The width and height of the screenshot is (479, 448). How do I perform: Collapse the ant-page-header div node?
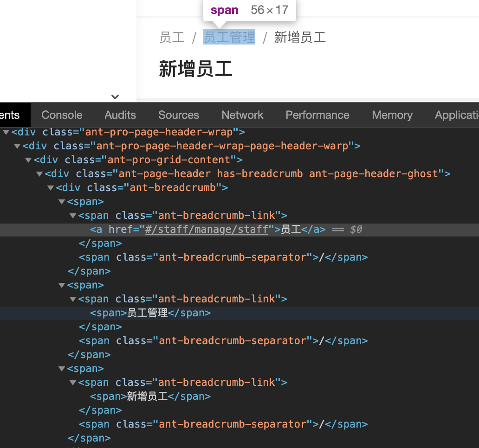click(39, 173)
